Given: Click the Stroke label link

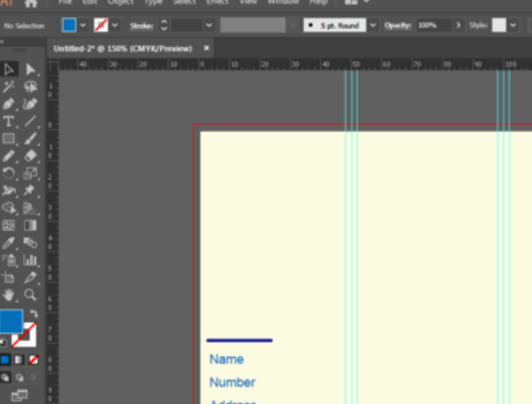Looking at the screenshot, I should click(x=141, y=25).
